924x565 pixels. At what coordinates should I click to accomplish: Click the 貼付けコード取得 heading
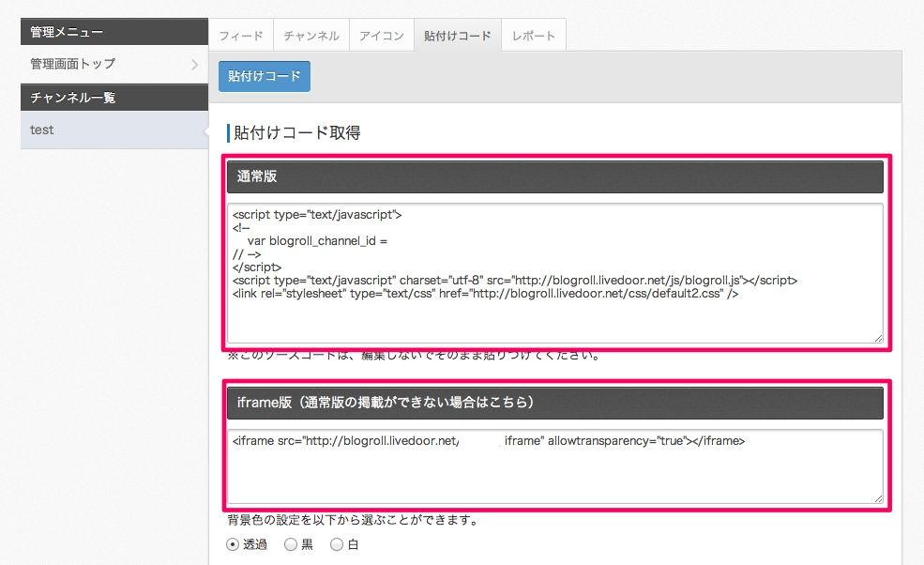(297, 132)
